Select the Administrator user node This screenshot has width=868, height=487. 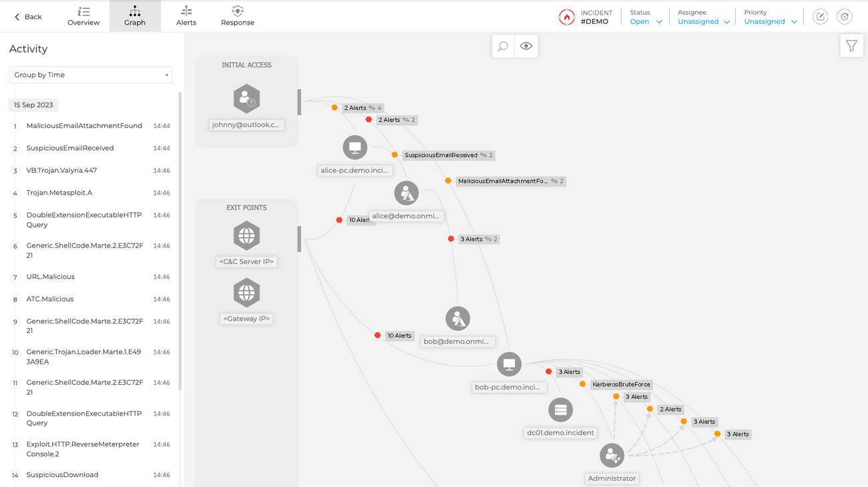click(612, 455)
